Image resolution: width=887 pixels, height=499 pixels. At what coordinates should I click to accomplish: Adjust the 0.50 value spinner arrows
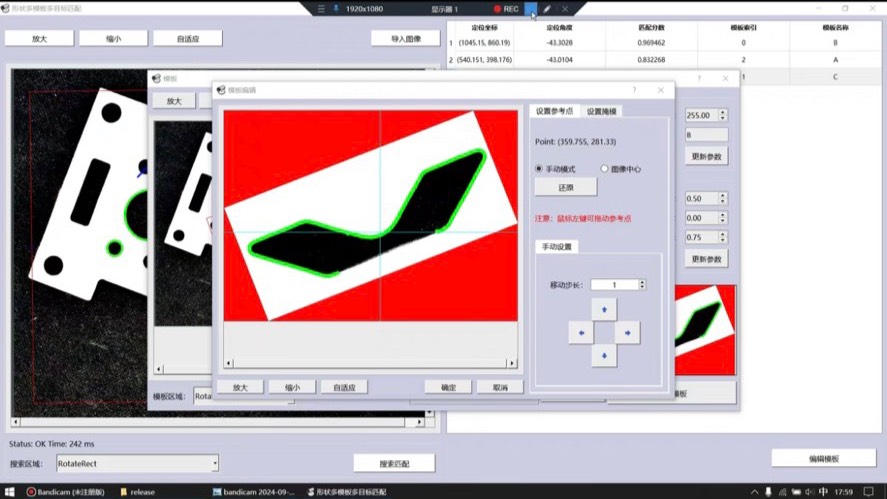pyautogui.click(x=722, y=198)
